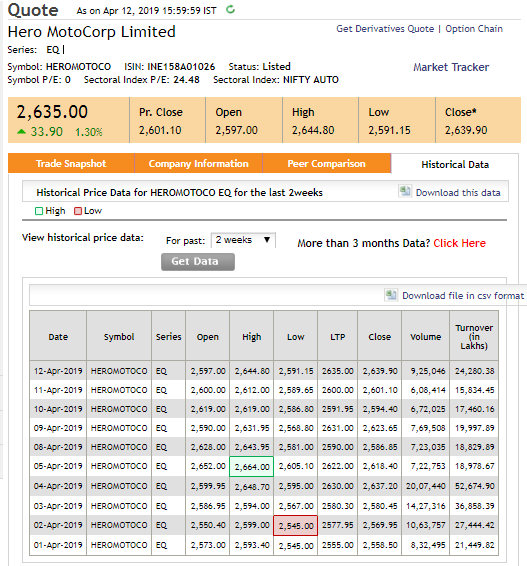527x566 pixels.
Task: Click the 2,591.15 value in the Low summary box
Action: tap(389, 130)
